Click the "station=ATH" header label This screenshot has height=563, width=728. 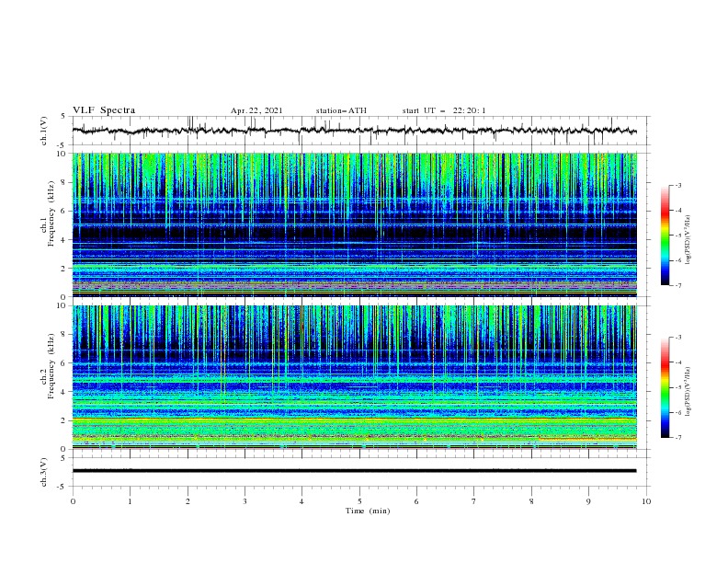point(341,110)
